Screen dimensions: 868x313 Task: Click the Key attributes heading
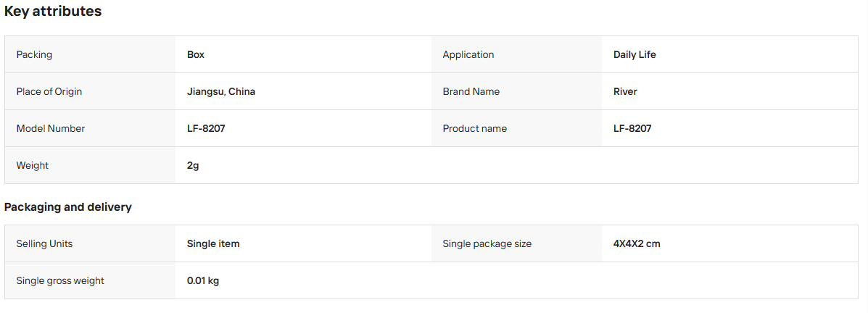pyautogui.click(x=53, y=11)
